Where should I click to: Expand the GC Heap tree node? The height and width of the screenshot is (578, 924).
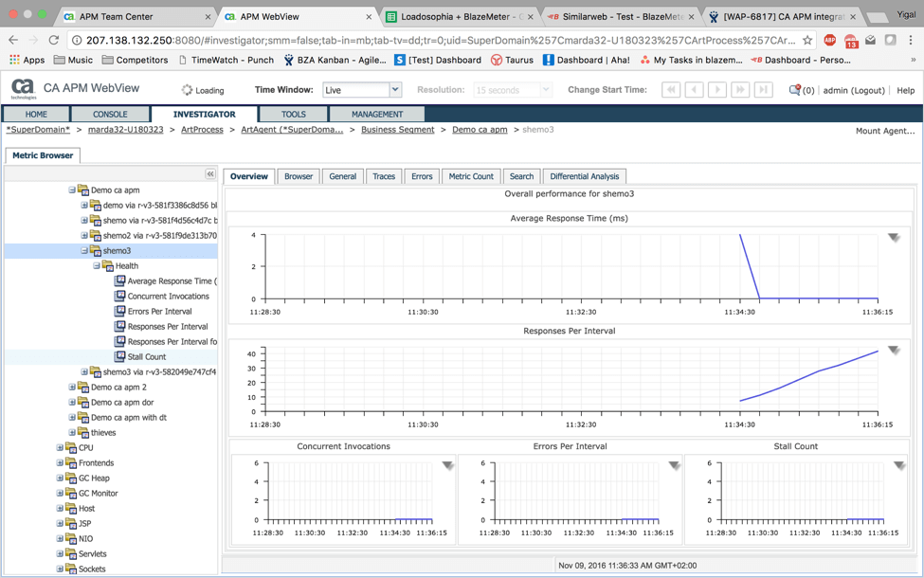[x=60, y=478]
